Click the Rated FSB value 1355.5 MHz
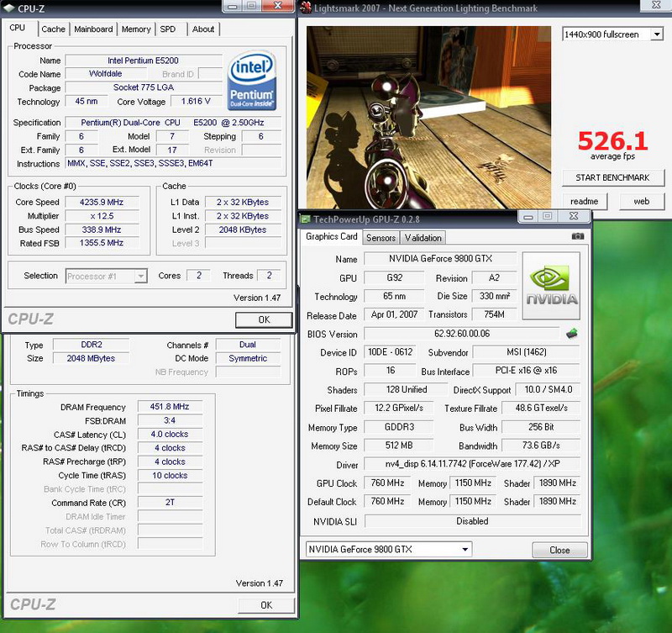The height and width of the screenshot is (633, 672). [102, 243]
